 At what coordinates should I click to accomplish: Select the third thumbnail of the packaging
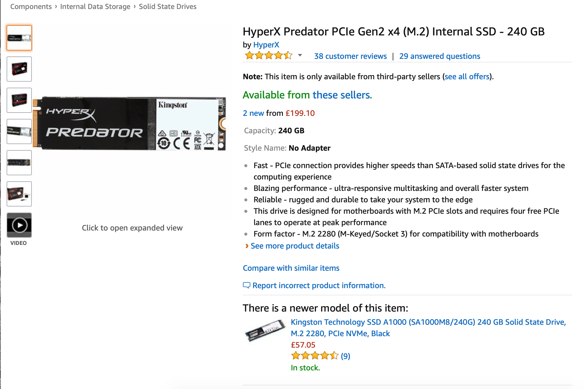pos(19,100)
